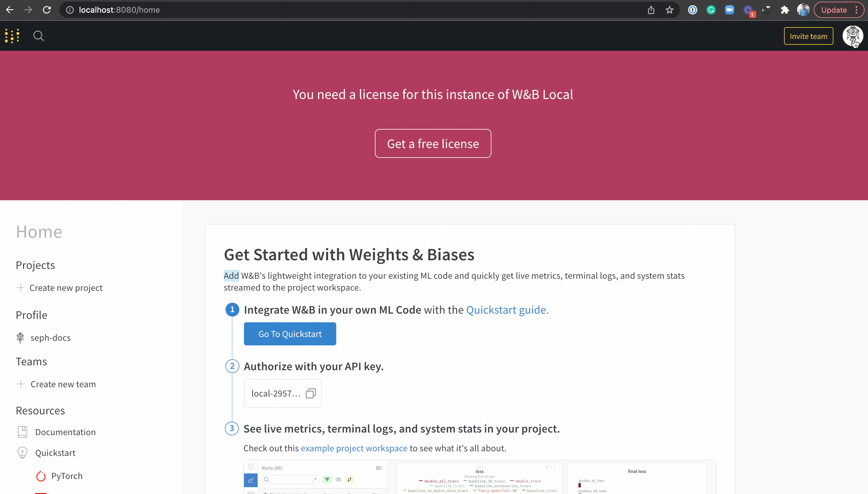Click the Invite team button
The image size is (868, 494).
[808, 36]
